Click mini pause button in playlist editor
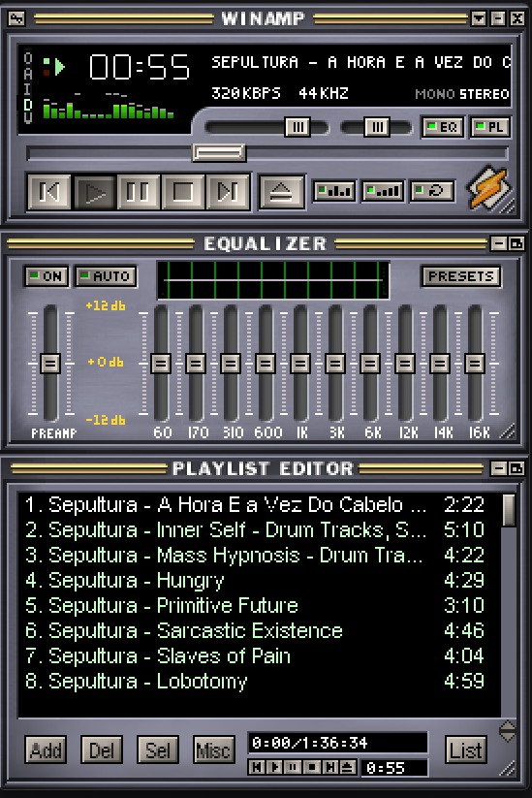This screenshot has height=798, width=532. [294, 766]
